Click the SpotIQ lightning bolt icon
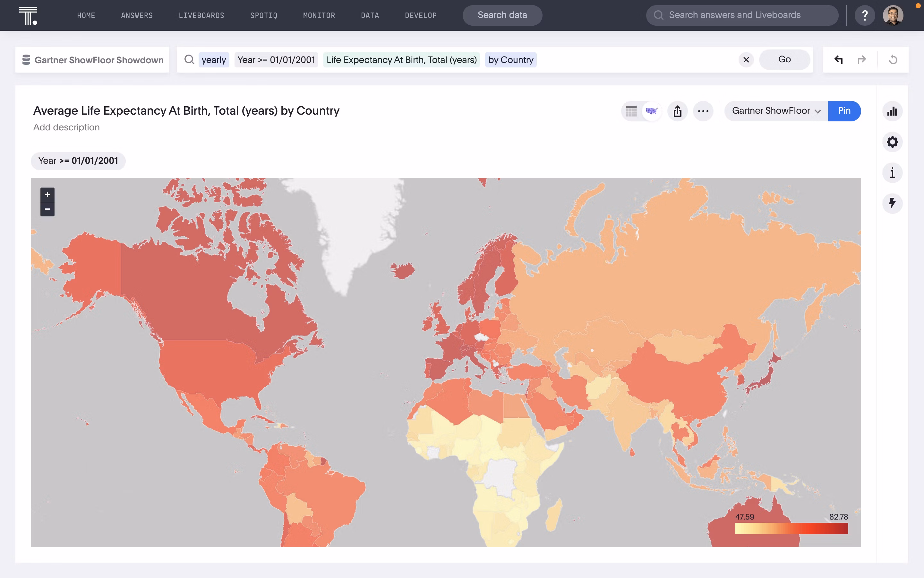Viewport: 924px width, 578px height. (892, 203)
